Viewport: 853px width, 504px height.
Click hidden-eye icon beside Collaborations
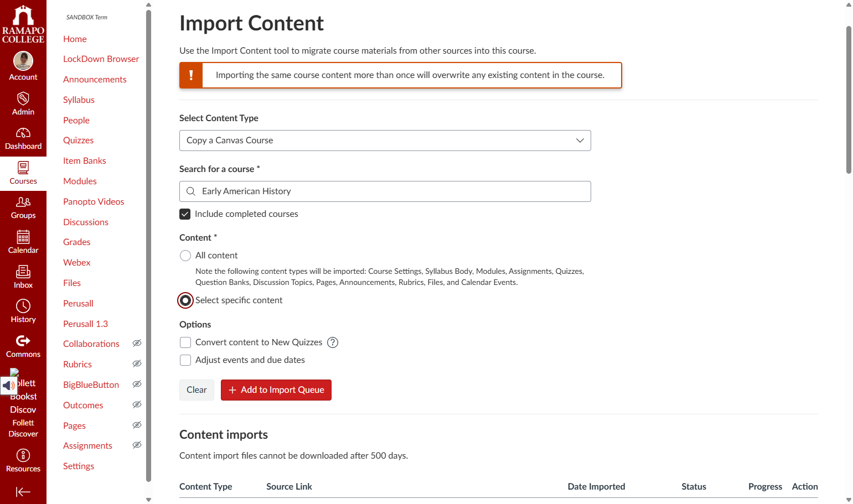(137, 344)
